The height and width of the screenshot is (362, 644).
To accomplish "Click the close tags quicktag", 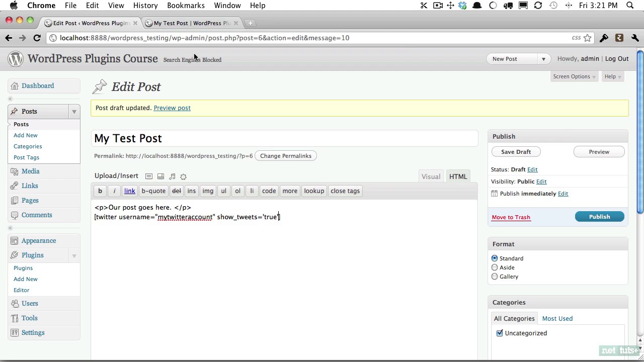I will click(x=345, y=191).
